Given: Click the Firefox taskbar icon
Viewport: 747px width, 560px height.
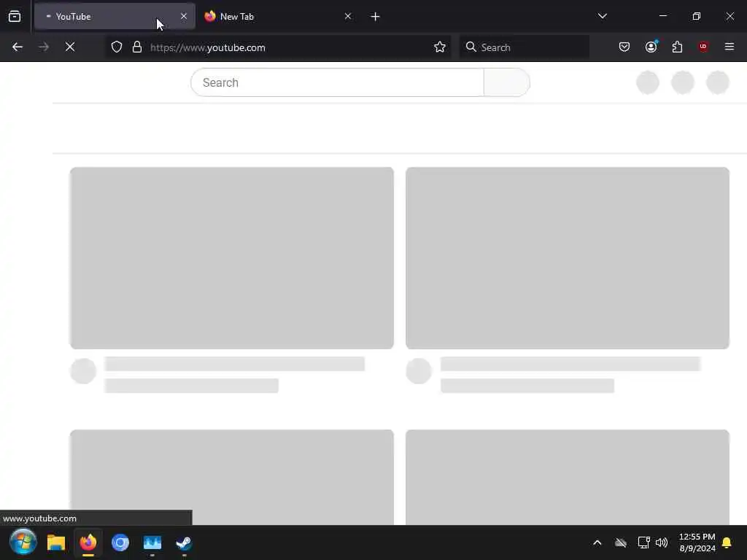Looking at the screenshot, I should click(x=88, y=542).
